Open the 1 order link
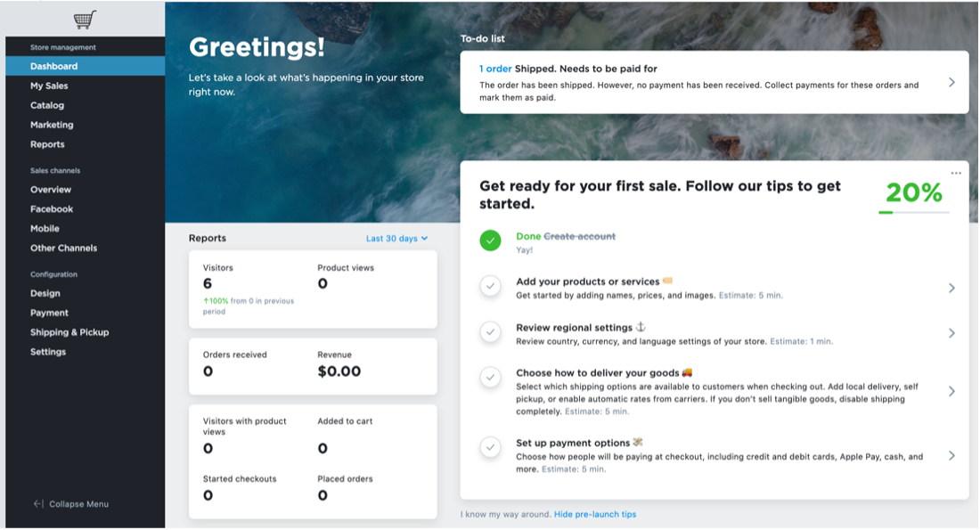This screenshot has height=530, width=980. (495, 69)
